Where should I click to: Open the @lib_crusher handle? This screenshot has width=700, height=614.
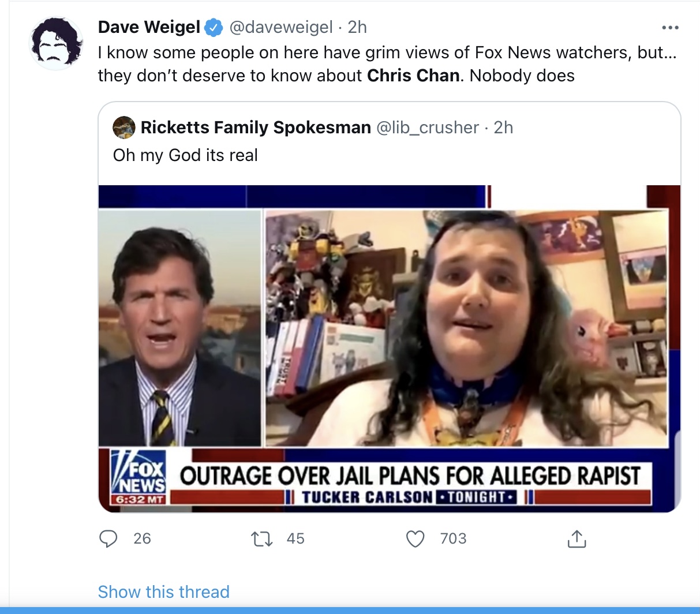pos(428,128)
